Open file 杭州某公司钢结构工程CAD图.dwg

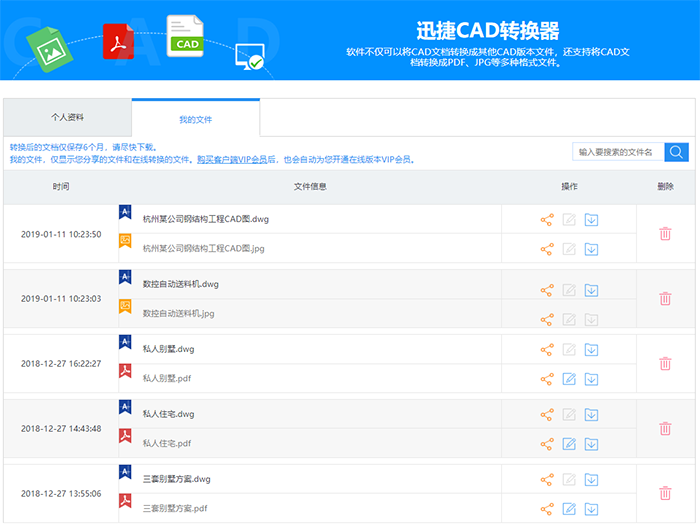(206, 219)
